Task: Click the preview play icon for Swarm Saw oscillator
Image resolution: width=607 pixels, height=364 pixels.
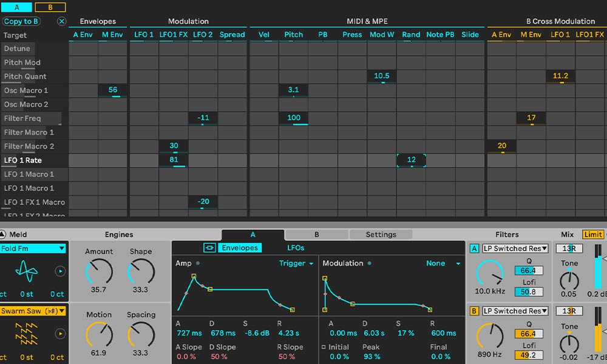Action: click(x=60, y=332)
